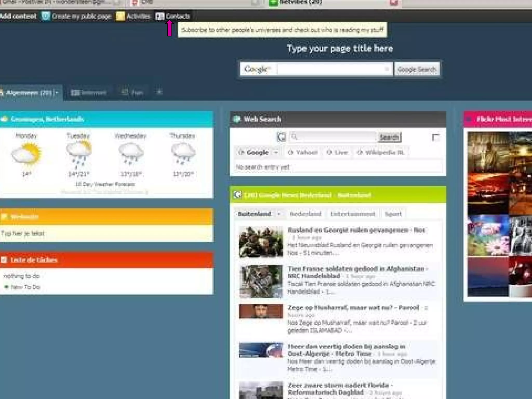Image resolution: width=532 pixels, height=399 pixels.
Task: Click the shield icon beside Create my public page
Action: tap(46, 16)
